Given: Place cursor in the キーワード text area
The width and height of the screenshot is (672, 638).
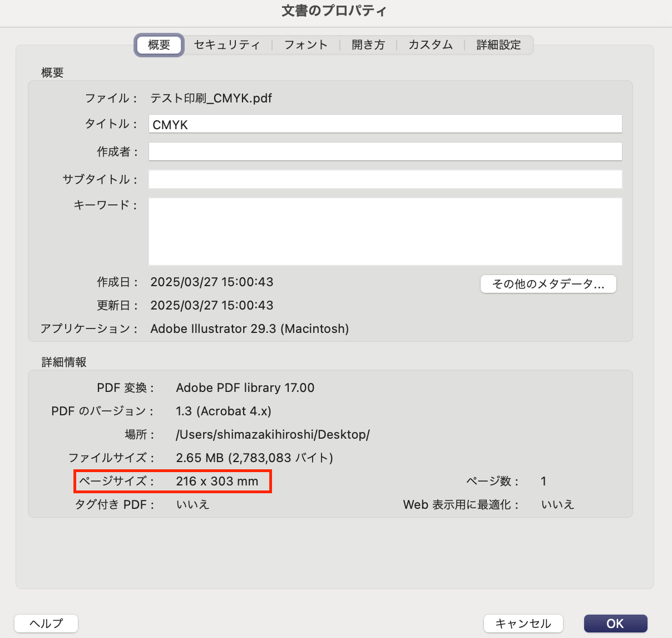Looking at the screenshot, I should click(385, 231).
